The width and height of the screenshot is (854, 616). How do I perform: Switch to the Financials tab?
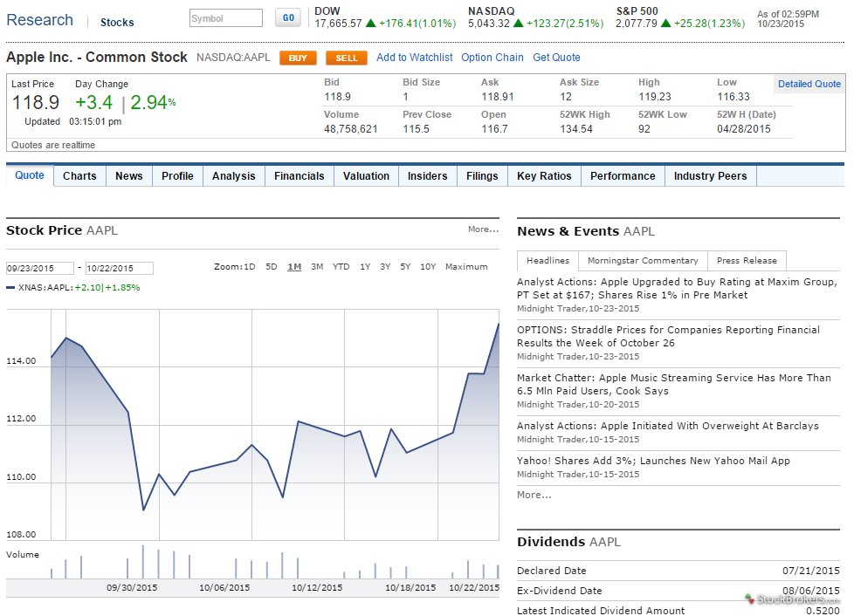tap(299, 175)
